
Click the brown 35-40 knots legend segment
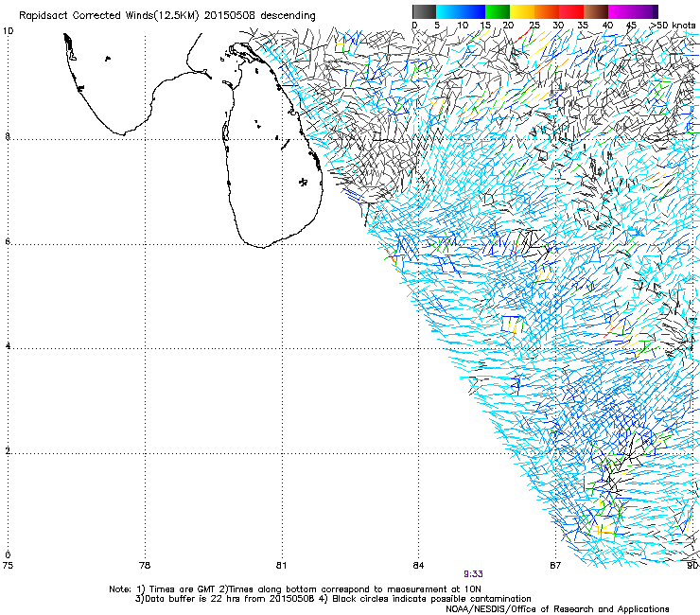click(596, 11)
